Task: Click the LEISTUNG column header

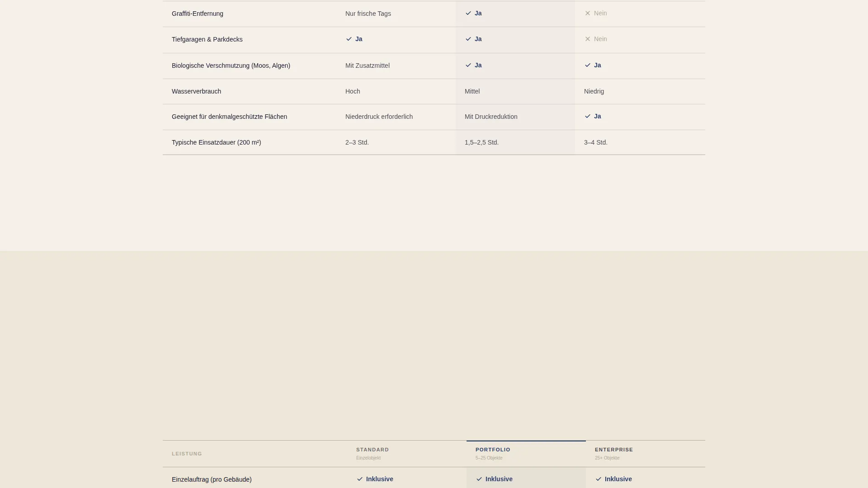Action: pos(187,454)
